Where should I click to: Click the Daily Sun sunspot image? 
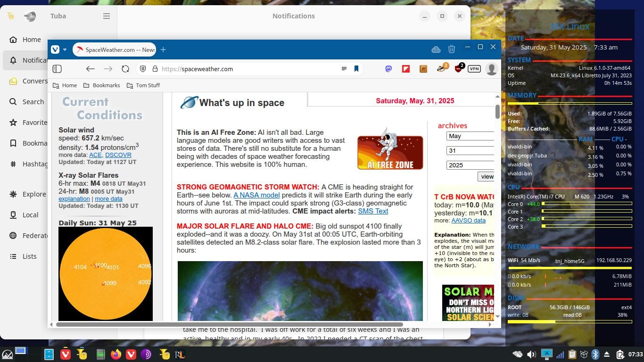pyautogui.click(x=106, y=273)
